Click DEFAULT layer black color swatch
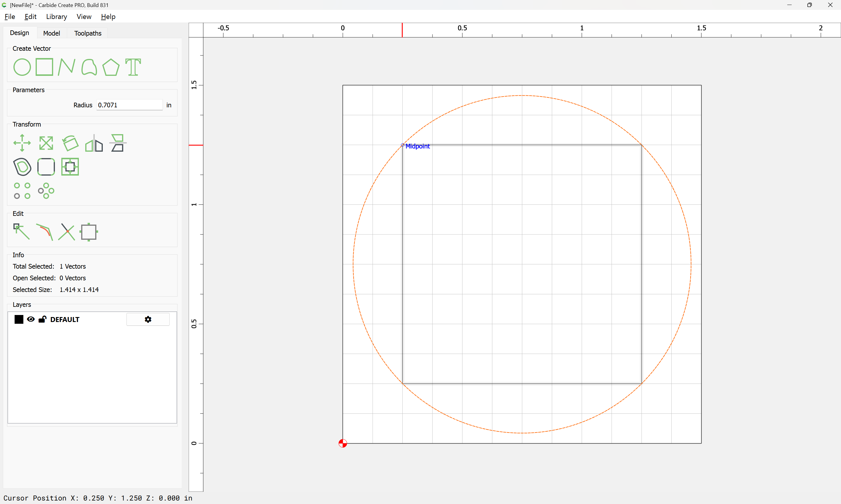Screen dimensions: 841x504 (x=19, y=319)
